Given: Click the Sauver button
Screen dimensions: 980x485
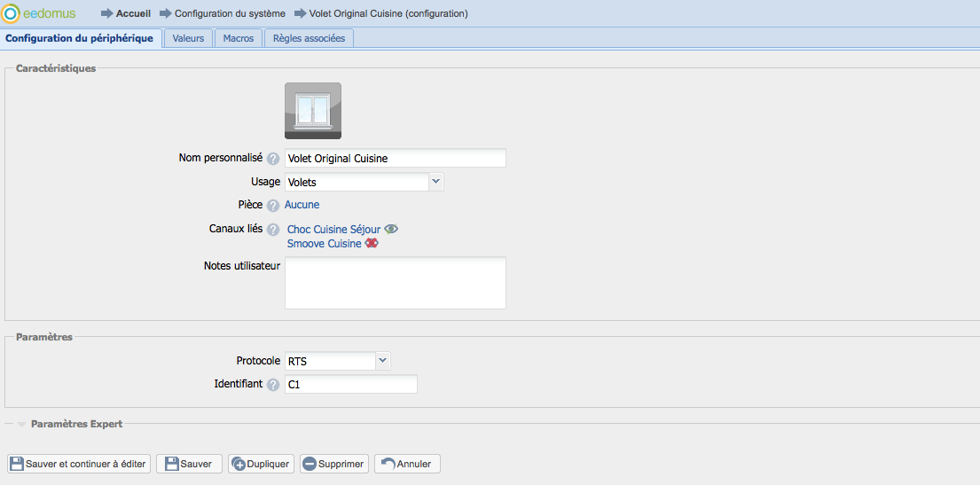Looking at the screenshot, I should point(189,464).
